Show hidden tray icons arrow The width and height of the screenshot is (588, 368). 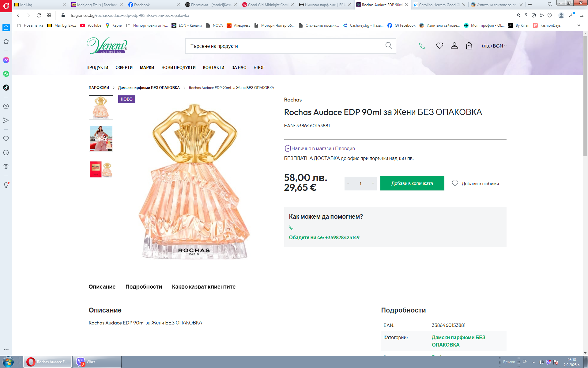click(x=533, y=362)
